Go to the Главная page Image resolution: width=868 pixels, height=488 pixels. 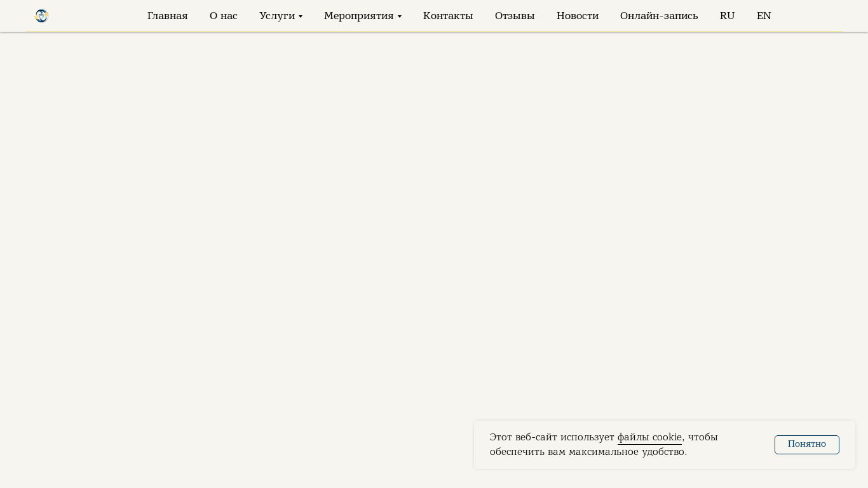[x=168, y=16]
